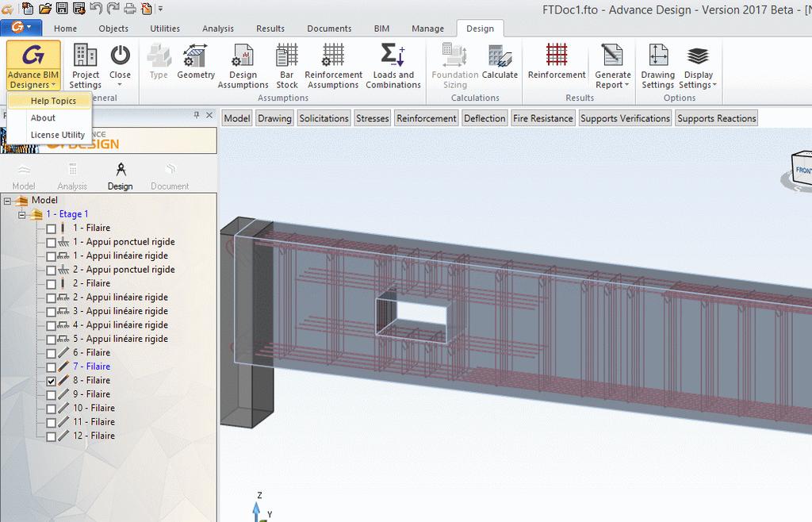Tick the checkbox for 2 - Appui ponctuel rigide
The height and width of the screenshot is (522, 812).
[x=51, y=271]
